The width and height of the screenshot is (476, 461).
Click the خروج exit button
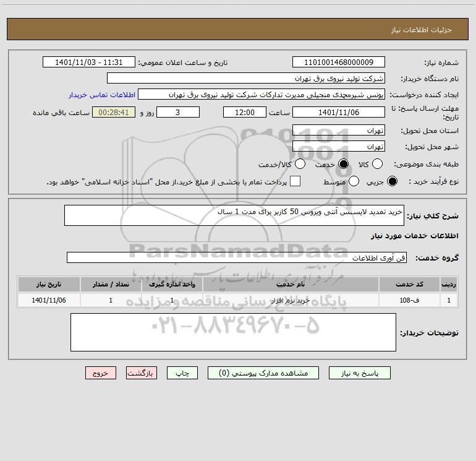pos(101,373)
